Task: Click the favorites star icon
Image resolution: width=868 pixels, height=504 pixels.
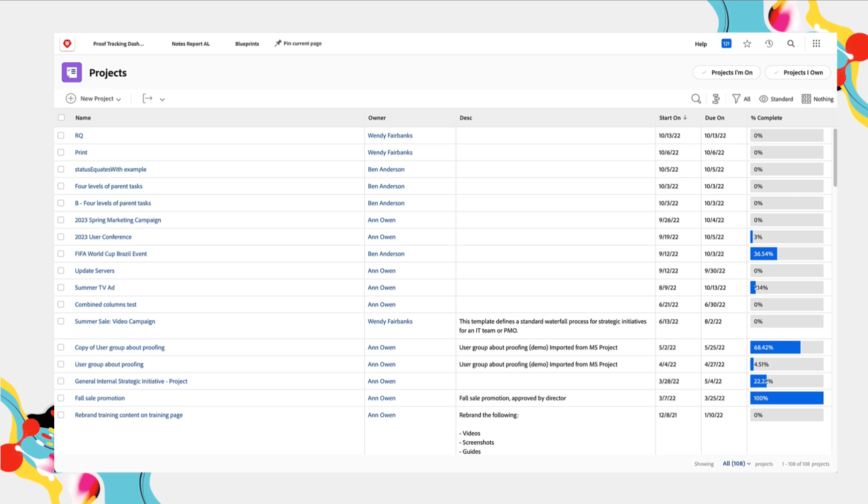Action: pos(747,44)
